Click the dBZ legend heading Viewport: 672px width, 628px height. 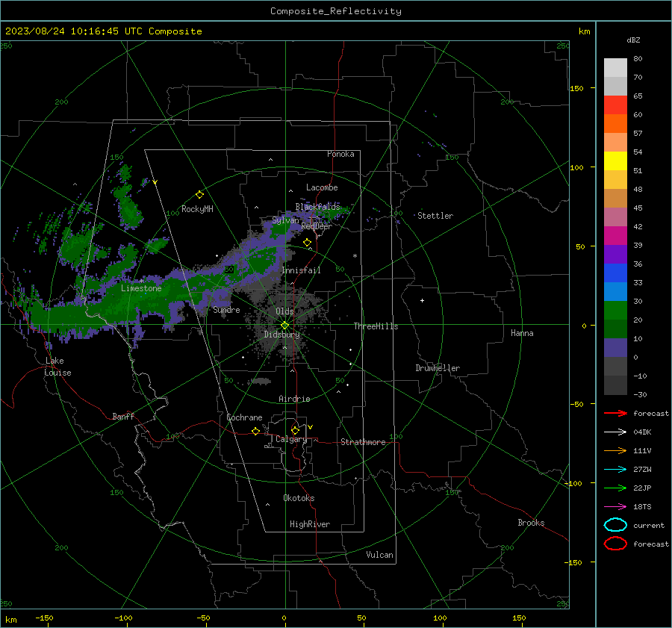tap(633, 40)
